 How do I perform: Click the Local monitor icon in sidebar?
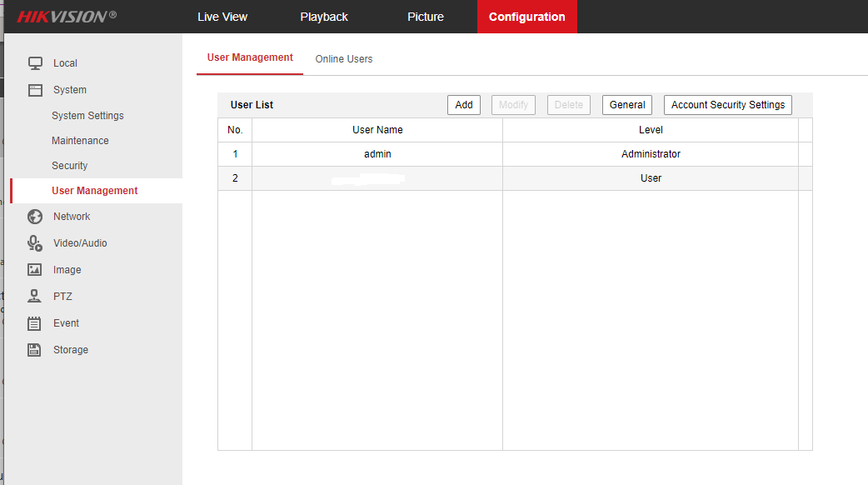[x=35, y=63]
